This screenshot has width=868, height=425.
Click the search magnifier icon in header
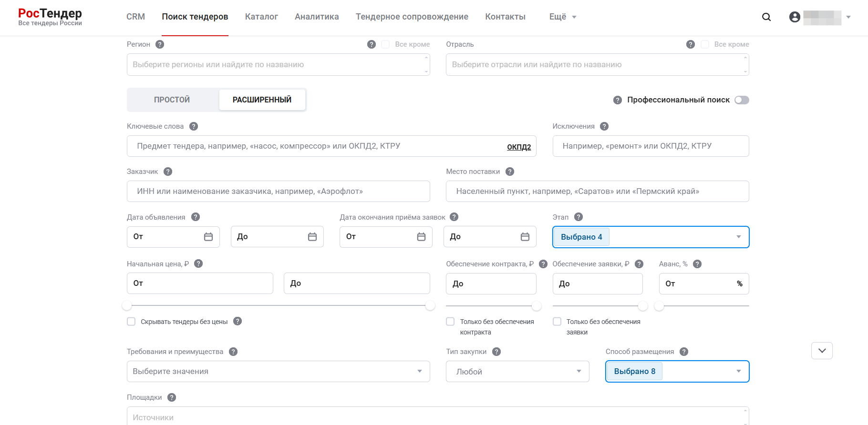pos(766,17)
